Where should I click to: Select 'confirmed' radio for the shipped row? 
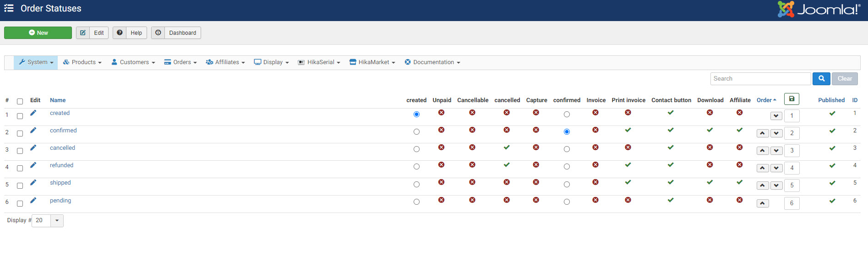[x=567, y=185]
